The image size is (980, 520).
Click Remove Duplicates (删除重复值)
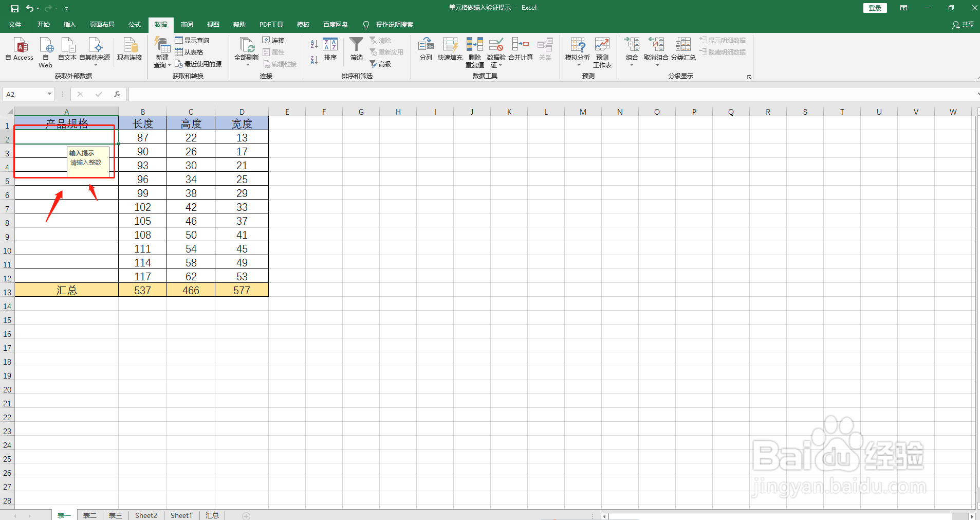475,52
